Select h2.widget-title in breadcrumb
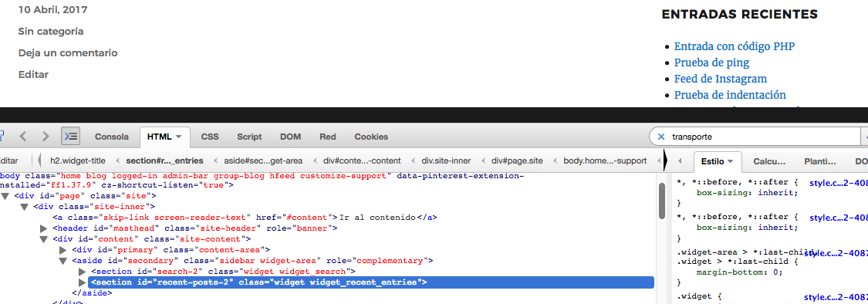The image size is (868, 304). click(x=77, y=160)
